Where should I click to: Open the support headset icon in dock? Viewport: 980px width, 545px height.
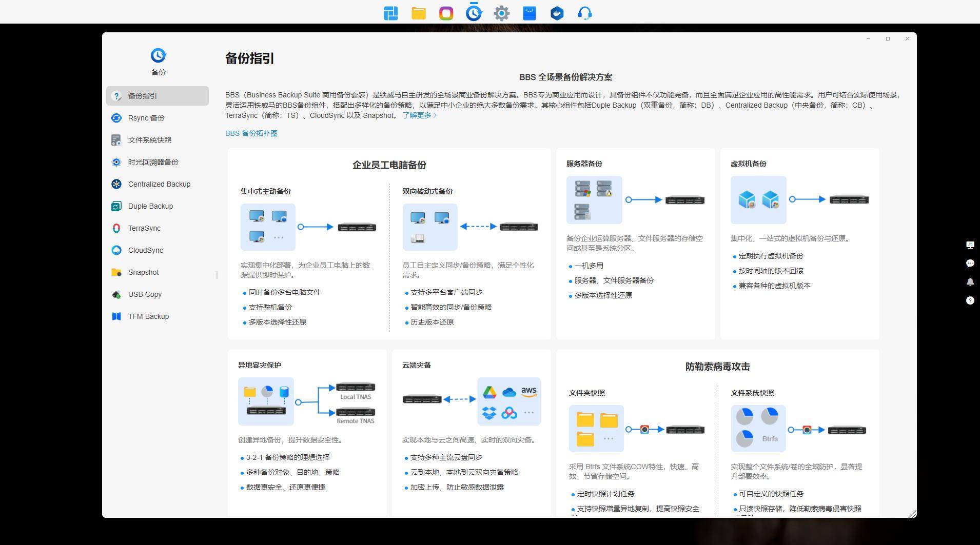click(584, 13)
